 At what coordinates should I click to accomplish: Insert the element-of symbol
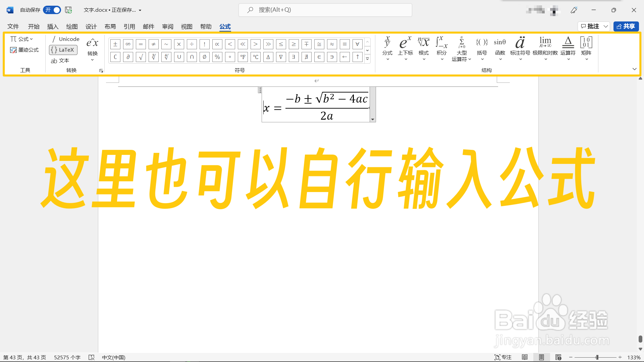(319, 57)
